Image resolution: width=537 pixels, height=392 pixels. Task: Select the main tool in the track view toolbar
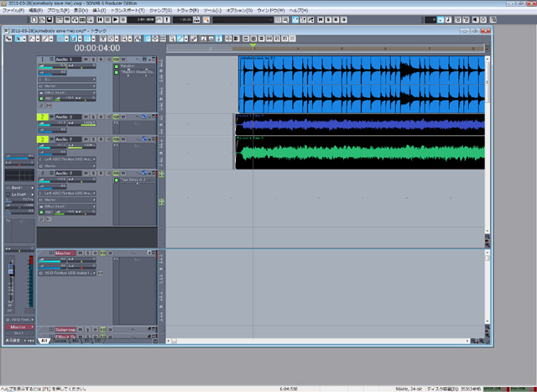click(18, 39)
